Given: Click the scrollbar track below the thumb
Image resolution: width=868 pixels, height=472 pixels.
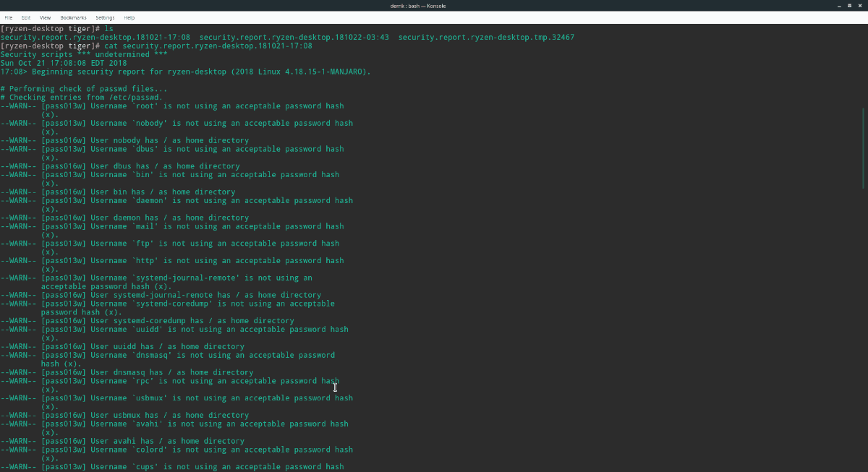Looking at the screenshot, I should [863, 325].
